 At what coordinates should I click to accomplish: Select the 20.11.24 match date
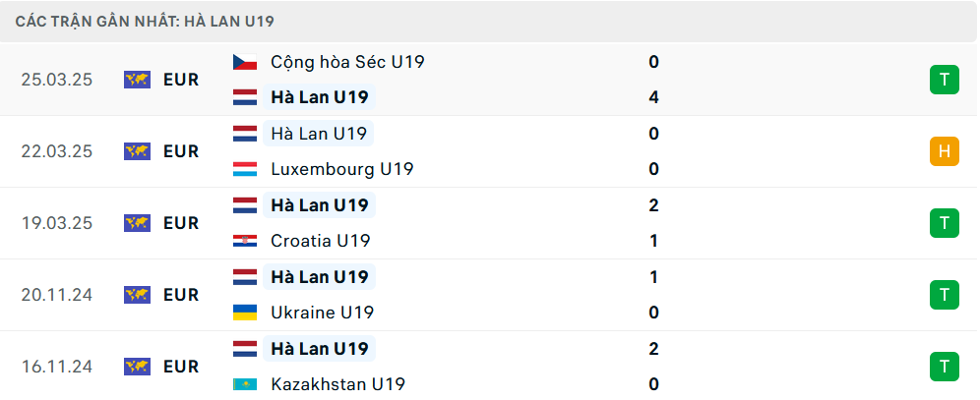click(56, 295)
